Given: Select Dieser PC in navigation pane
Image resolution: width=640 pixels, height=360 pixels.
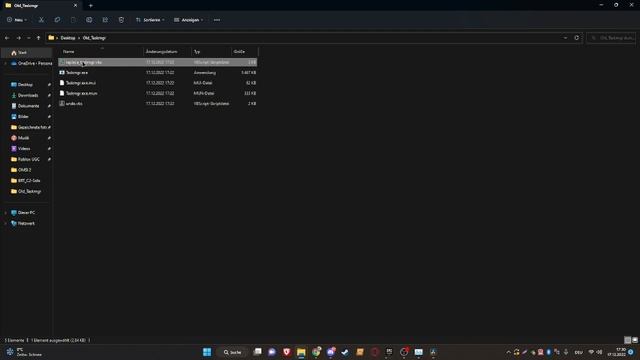Looking at the screenshot, I should (x=27, y=213).
